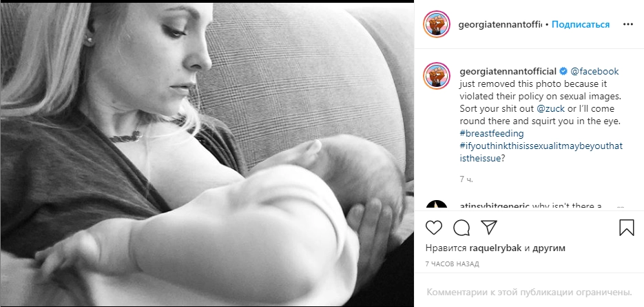Click header profile avatar

tap(437, 24)
